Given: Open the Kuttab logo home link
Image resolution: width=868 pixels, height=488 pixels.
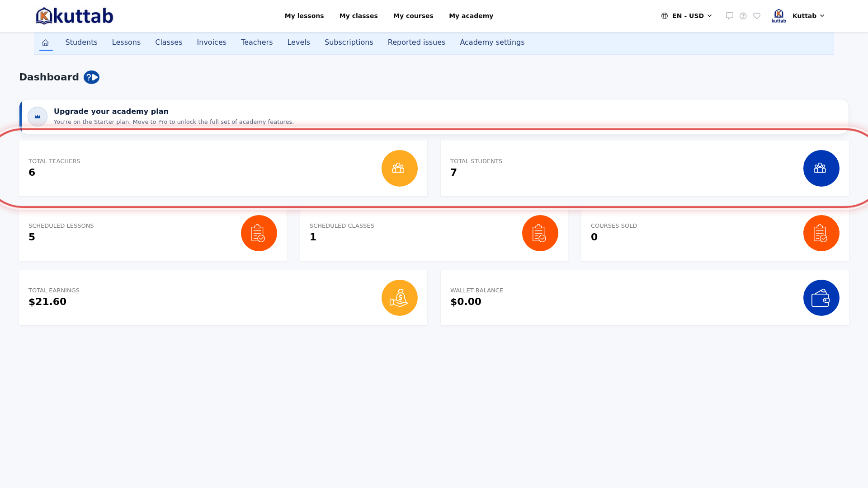Looking at the screenshot, I should point(75,16).
